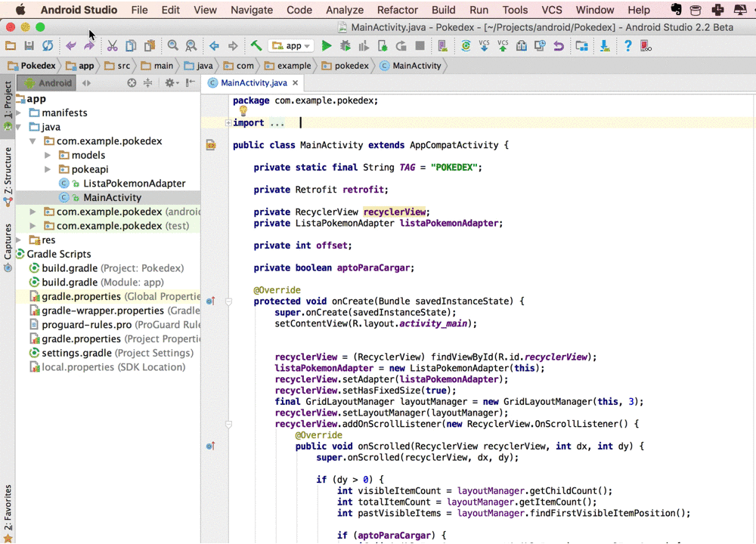Viewport: 756px width, 544px height.
Task: Open the SDK Manager download icon
Action: pyautogui.click(x=604, y=46)
